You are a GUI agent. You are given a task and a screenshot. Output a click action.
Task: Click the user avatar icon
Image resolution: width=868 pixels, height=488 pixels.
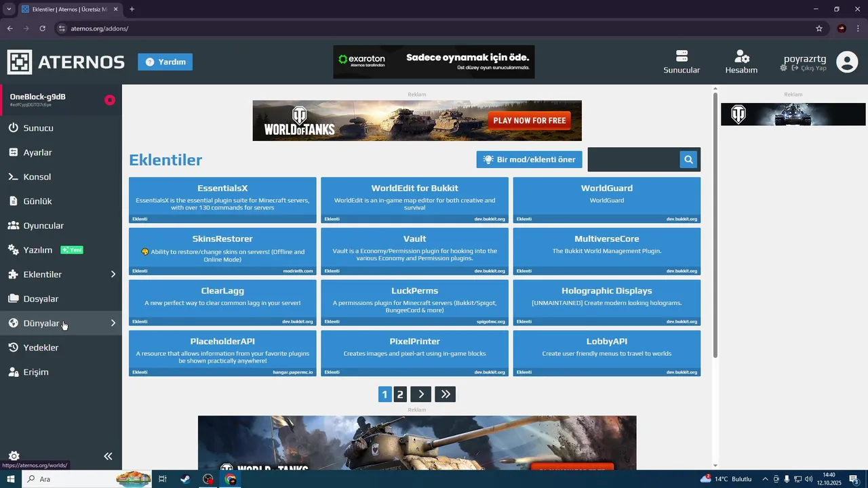pyautogui.click(x=847, y=62)
